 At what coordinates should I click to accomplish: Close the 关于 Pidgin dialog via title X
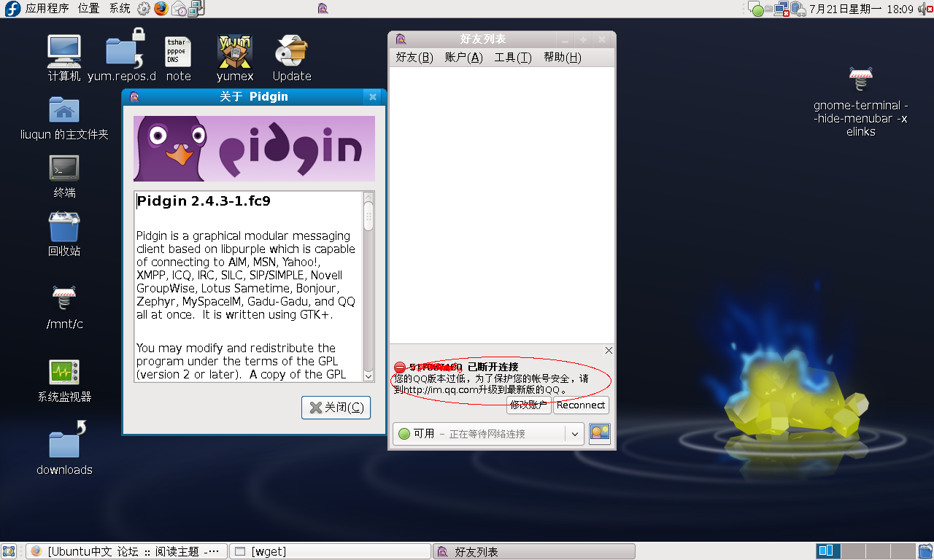click(373, 96)
